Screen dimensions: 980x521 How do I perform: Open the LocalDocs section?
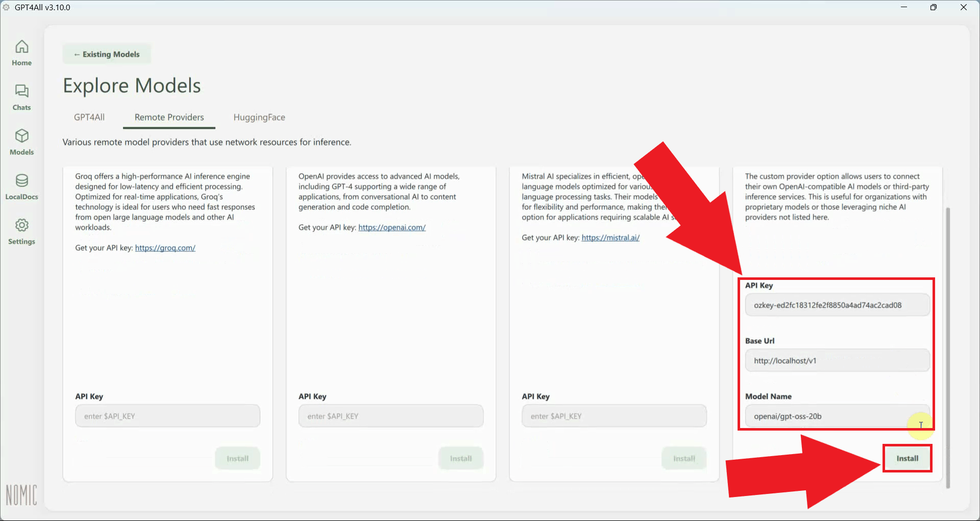coord(21,186)
